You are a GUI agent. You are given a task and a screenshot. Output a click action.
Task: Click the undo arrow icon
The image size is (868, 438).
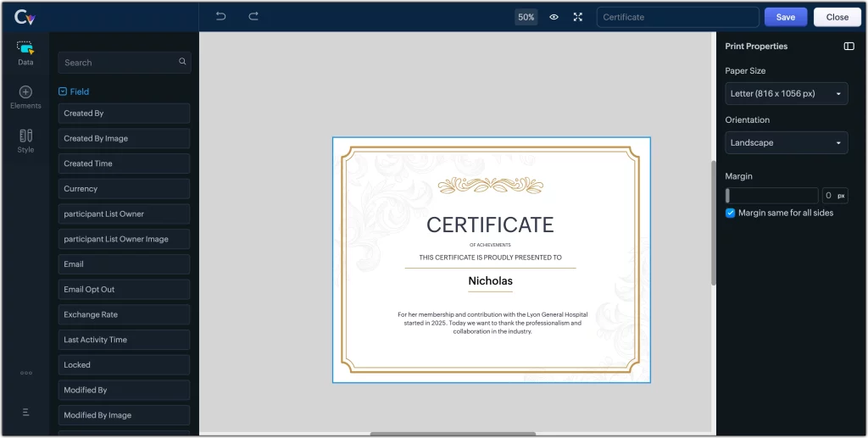click(x=220, y=17)
